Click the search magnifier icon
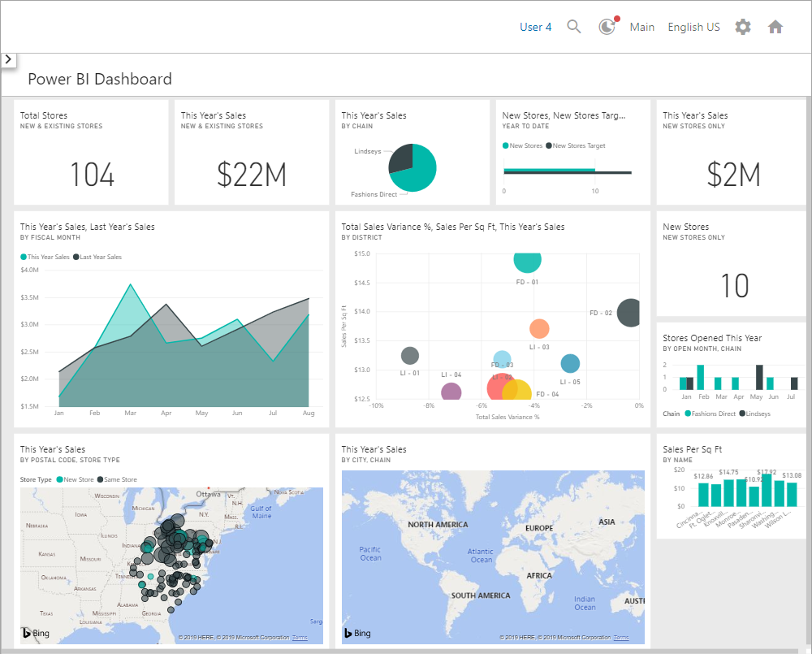 point(574,27)
